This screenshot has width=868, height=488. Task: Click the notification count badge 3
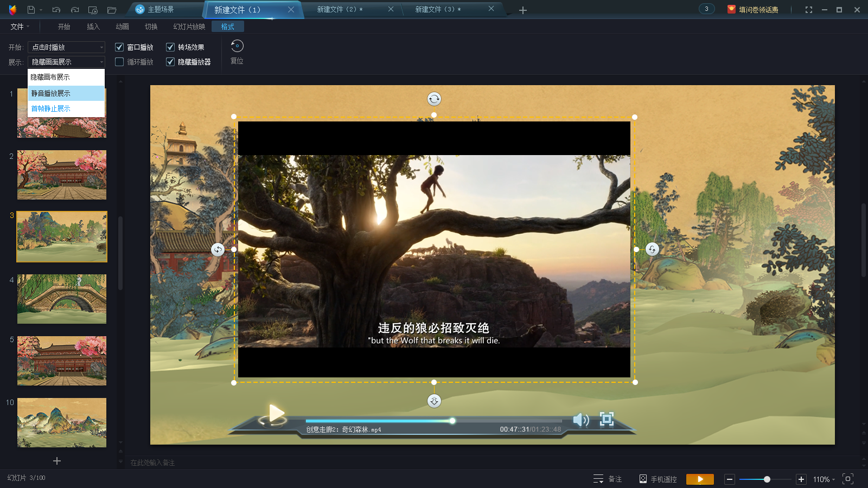point(706,9)
